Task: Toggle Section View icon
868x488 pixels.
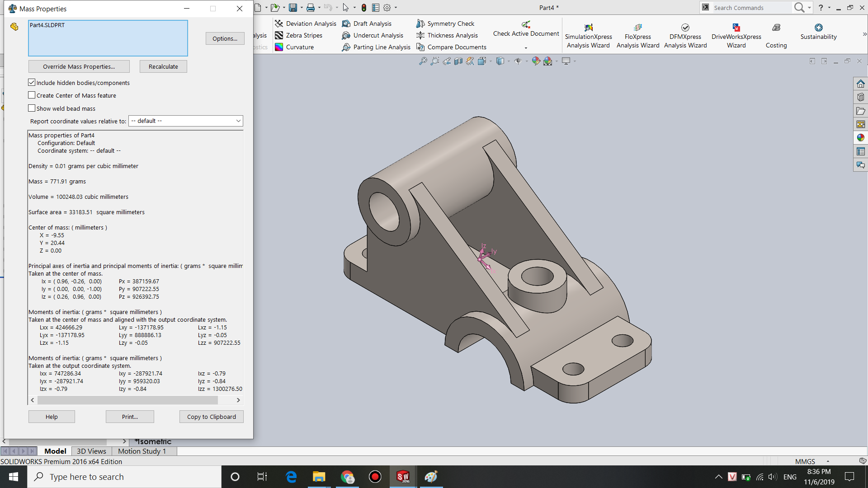Action: point(458,61)
